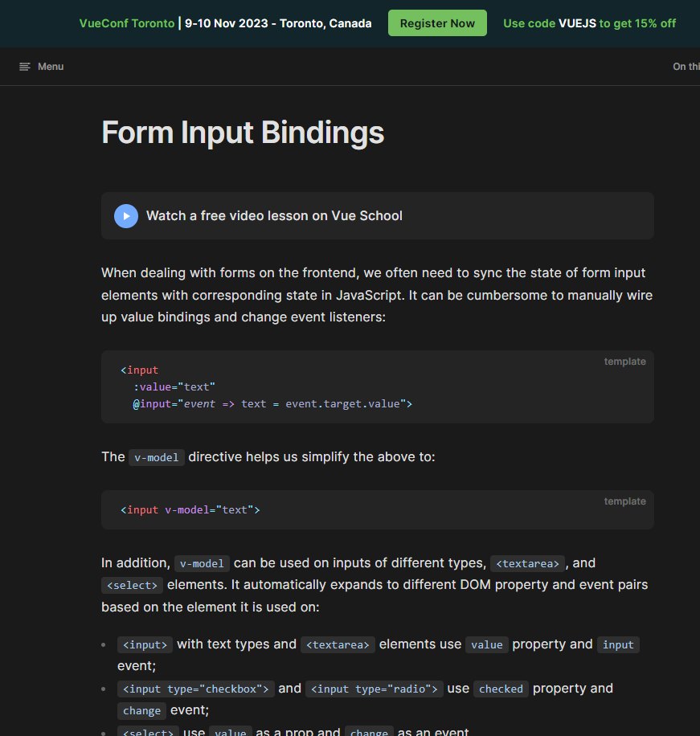The image size is (700, 736).
Task: Click '<input type="radio">' inline code
Action: [x=375, y=689]
